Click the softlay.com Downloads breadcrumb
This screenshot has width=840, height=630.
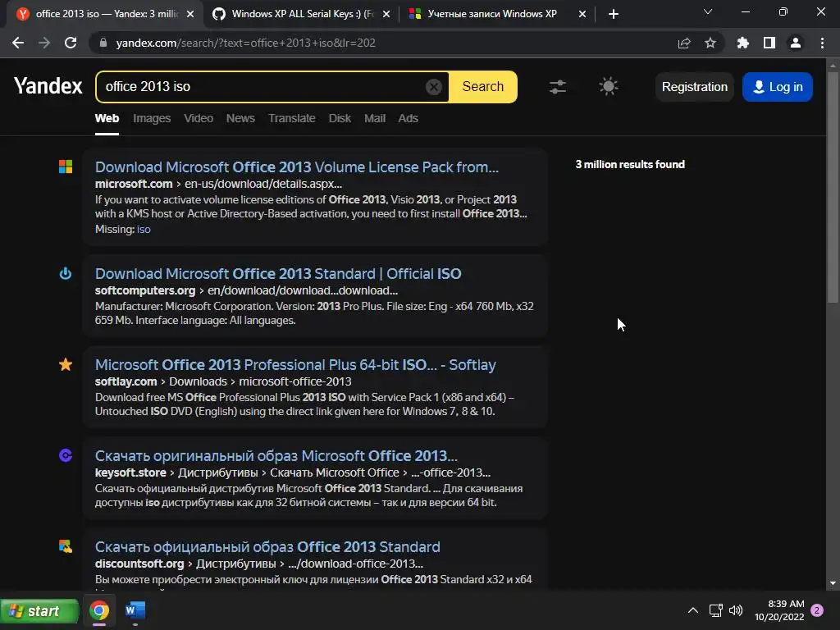pyautogui.click(x=198, y=381)
